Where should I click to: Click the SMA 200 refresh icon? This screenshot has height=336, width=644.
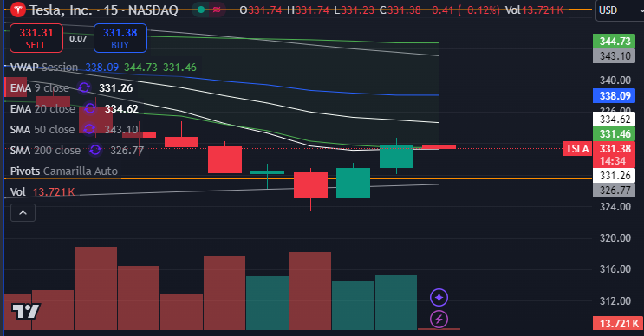pyautogui.click(x=95, y=150)
